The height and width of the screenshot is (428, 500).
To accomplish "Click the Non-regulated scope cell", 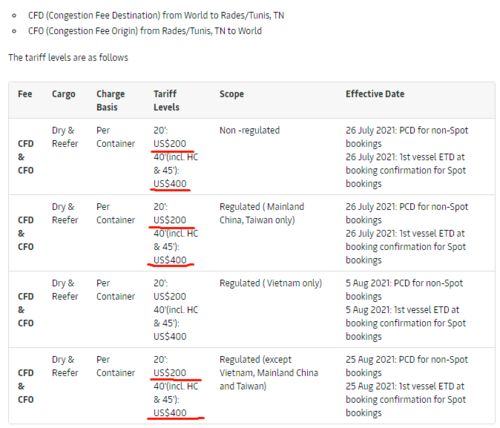I will [x=249, y=131].
